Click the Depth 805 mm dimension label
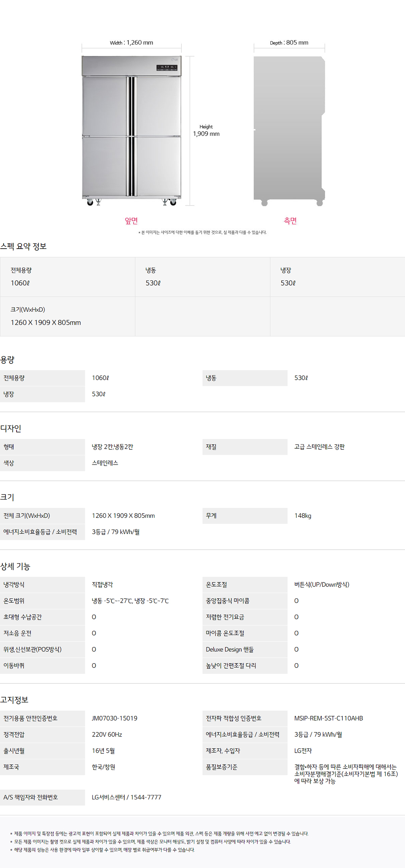This screenshot has height=868, width=405. 289,43
